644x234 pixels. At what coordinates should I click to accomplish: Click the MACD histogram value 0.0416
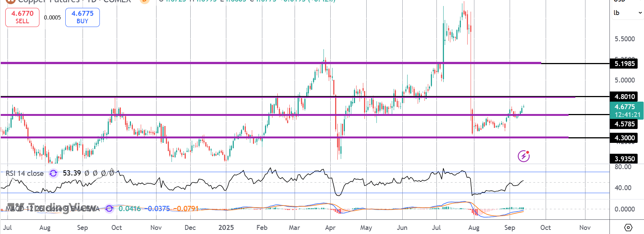pyautogui.click(x=129, y=208)
